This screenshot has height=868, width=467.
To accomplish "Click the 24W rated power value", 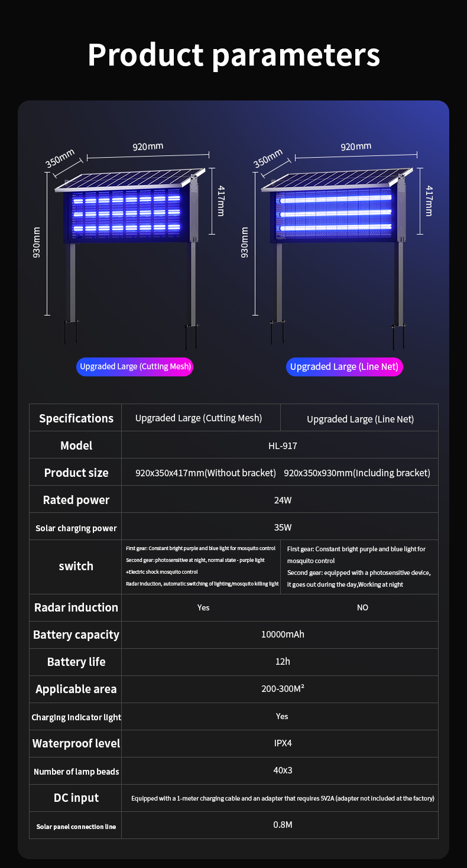I will 283,500.
